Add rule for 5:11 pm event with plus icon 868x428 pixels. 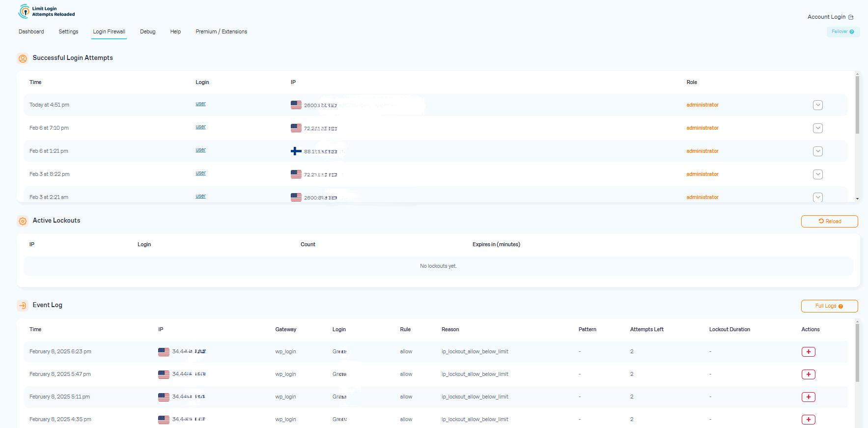808,397
